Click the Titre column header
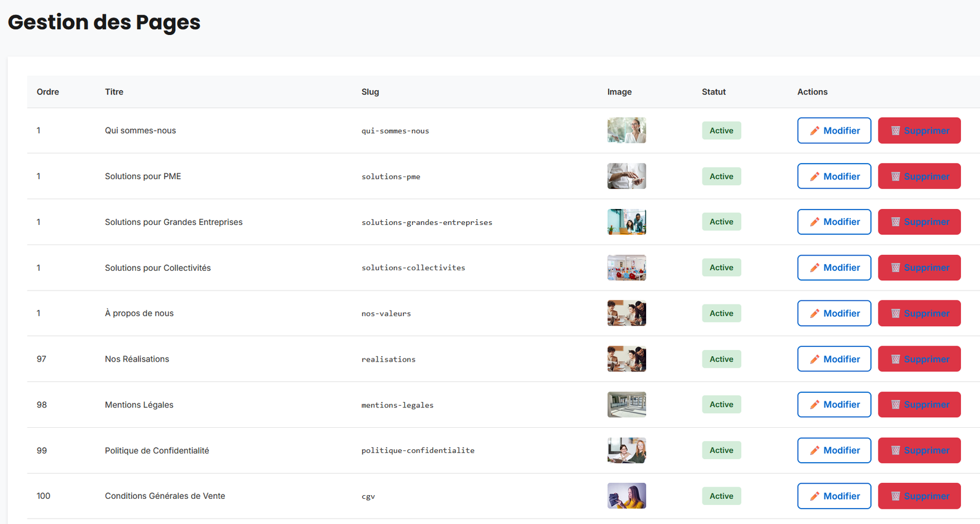Viewport: 980px width, 524px height. tap(114, 92)
